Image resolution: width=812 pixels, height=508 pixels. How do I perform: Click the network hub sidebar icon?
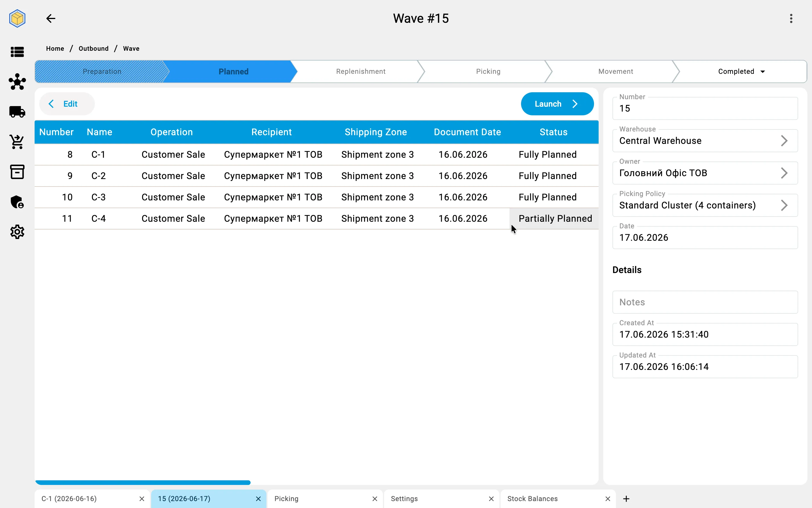(17, 82)
